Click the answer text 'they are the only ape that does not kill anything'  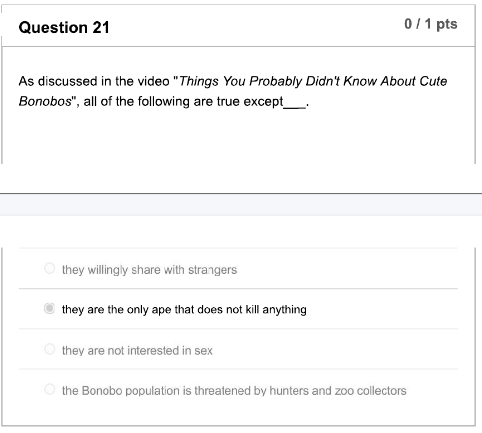pos(184,310)
